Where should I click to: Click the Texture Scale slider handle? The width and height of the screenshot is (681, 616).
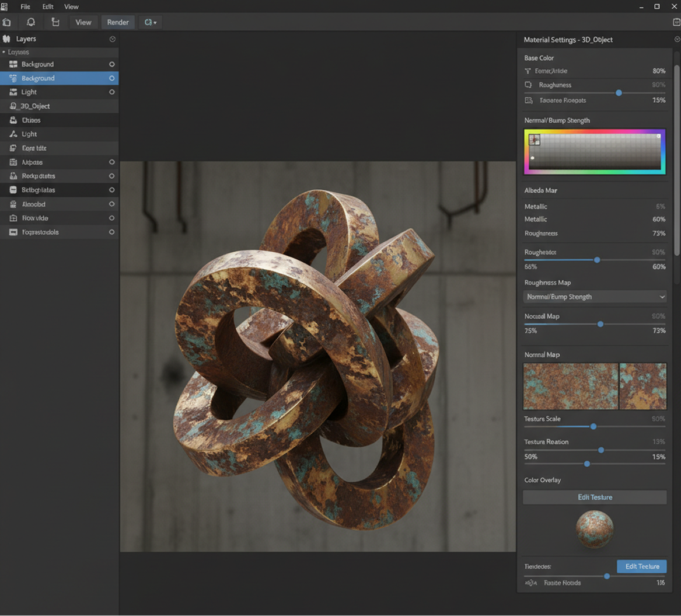593,427
